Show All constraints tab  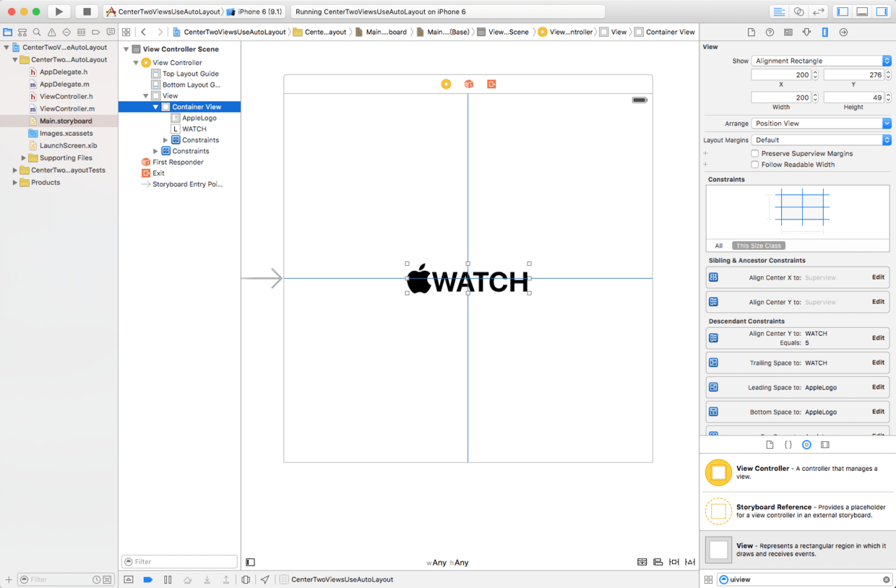tap(719, 246)
